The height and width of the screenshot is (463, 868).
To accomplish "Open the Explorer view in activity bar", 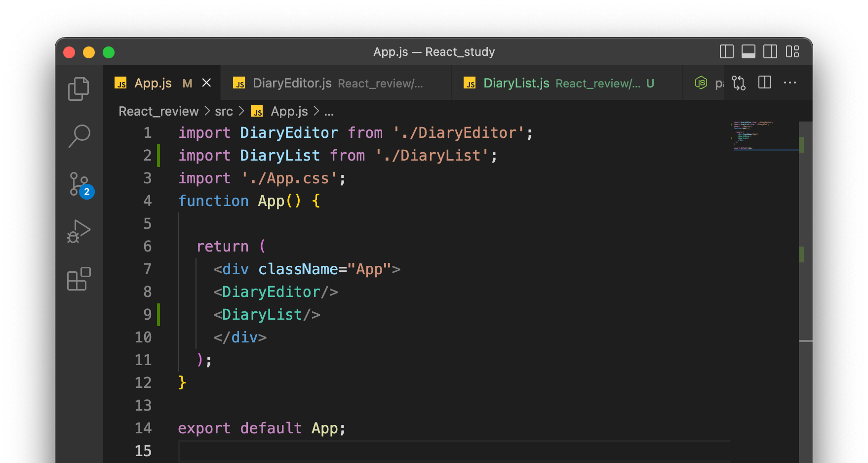I will click(x=79, y=89).
